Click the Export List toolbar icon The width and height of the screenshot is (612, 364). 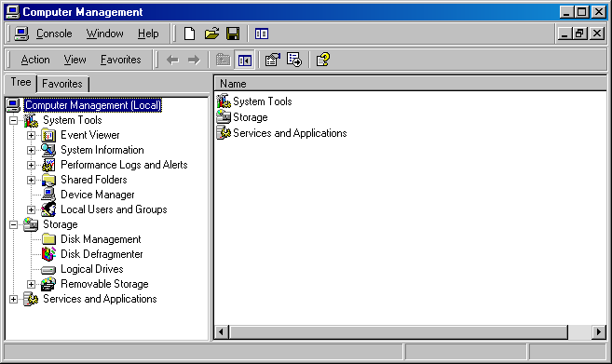(294, 61)
